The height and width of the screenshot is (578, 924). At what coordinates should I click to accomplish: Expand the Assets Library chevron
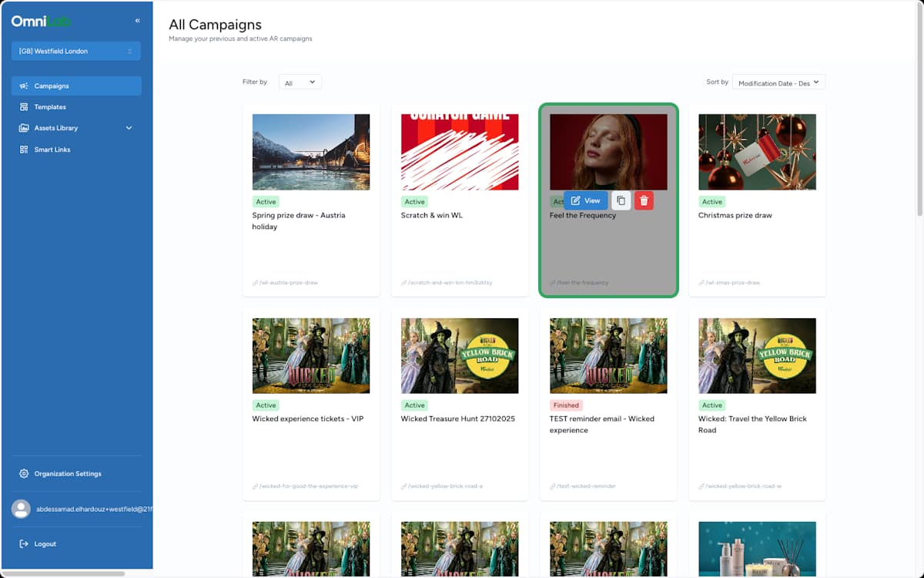pos(129,128)
